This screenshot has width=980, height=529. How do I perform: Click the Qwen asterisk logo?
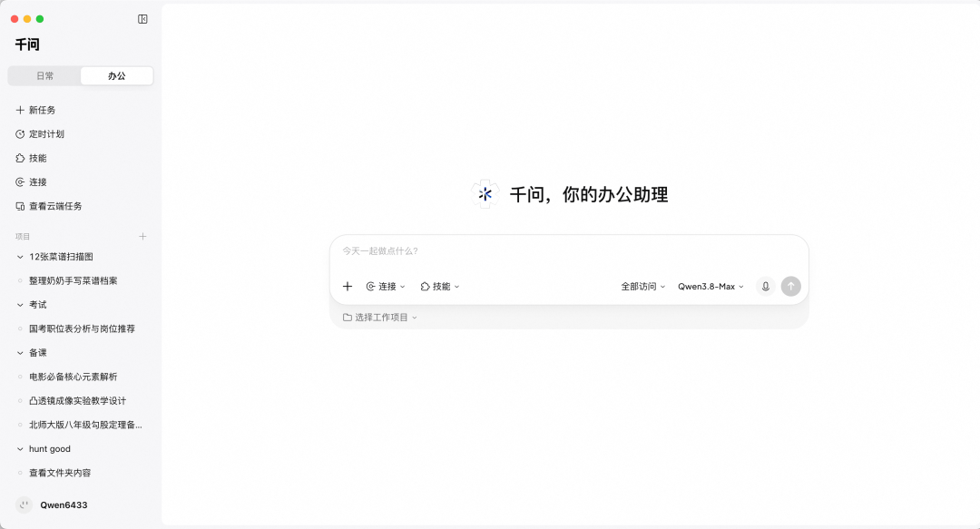click(485, 194)
